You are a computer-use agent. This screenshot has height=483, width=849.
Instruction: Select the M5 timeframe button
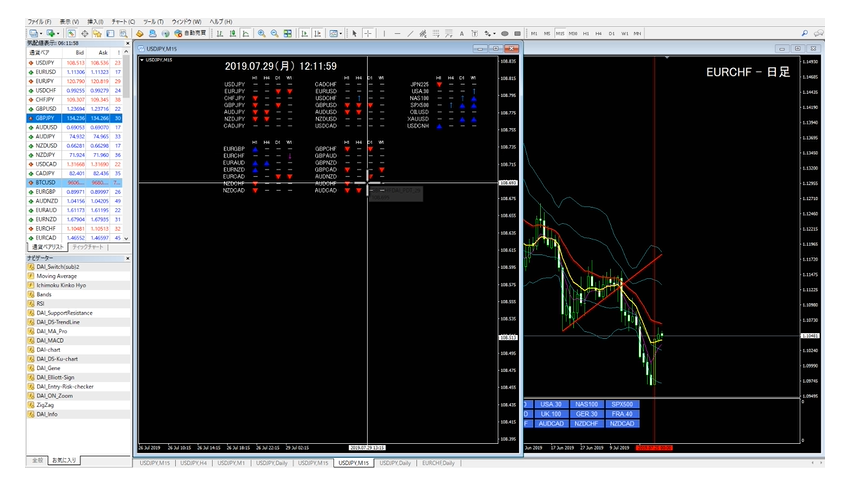click(547, 34)
